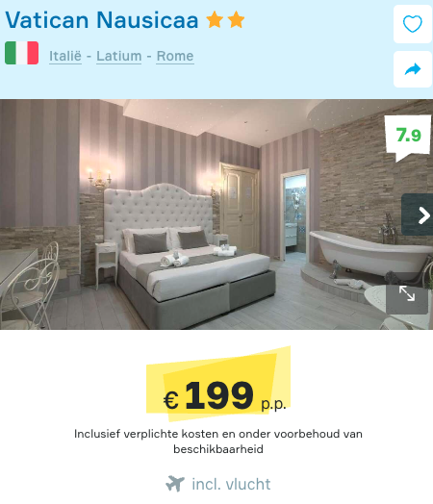The width and height of the screenshot is (433, 504).
Task: Click the Vatican Nausicaa hotel title
Action: [102, 20]
